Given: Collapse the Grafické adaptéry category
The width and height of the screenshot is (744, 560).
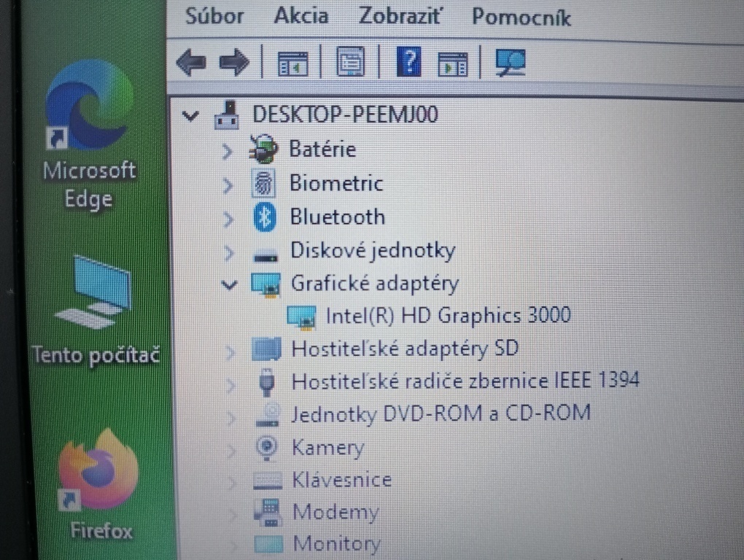Looking at the screenshot, I should point(228,285).
